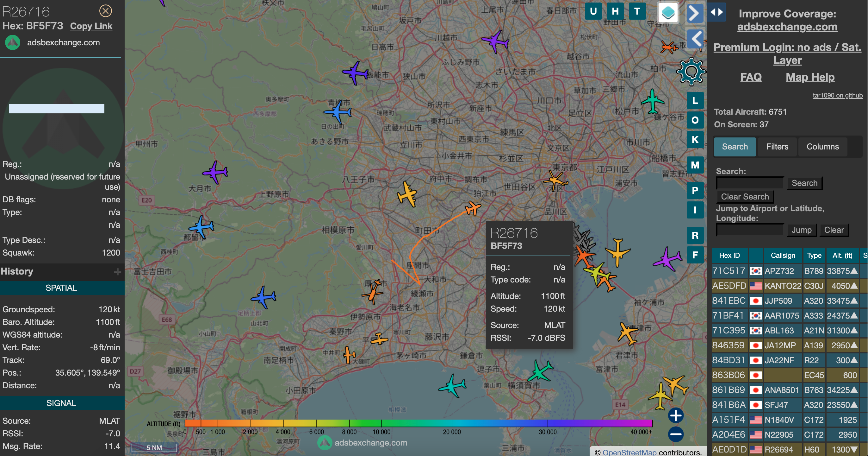868x456 pixels.
Task: Toggle the O map button
Action: 695,120
